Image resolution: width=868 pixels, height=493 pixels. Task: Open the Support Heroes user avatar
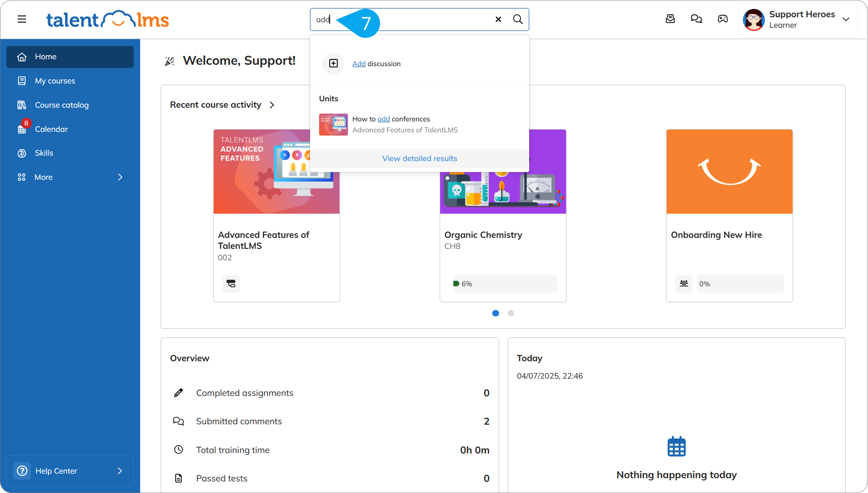point(753,20)
